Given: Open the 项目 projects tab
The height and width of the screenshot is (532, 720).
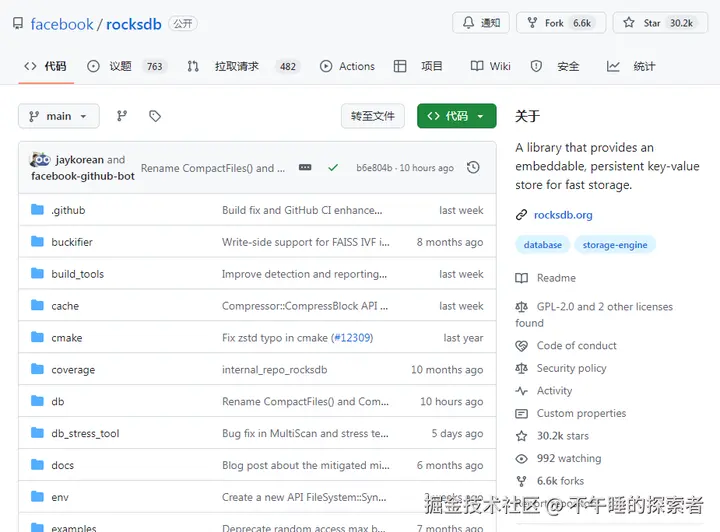Looking at the screenshot, I should click(x=418, y=67).
